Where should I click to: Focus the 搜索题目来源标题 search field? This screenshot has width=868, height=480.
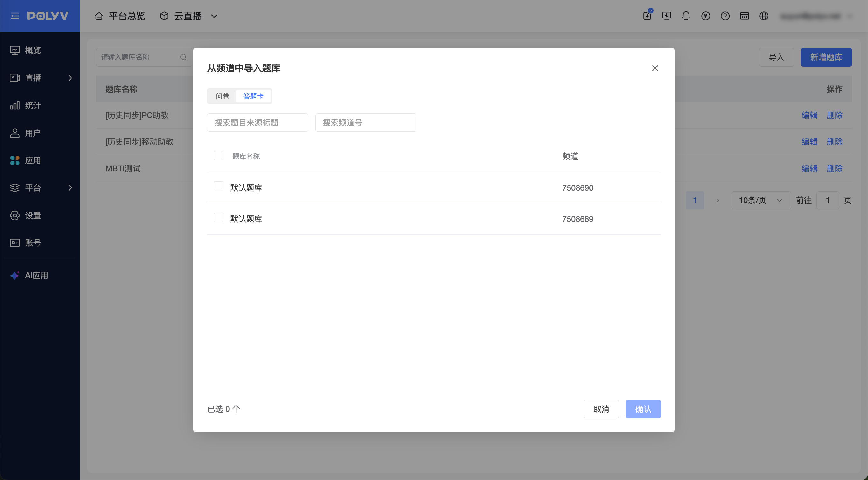(x=257, y=122)
